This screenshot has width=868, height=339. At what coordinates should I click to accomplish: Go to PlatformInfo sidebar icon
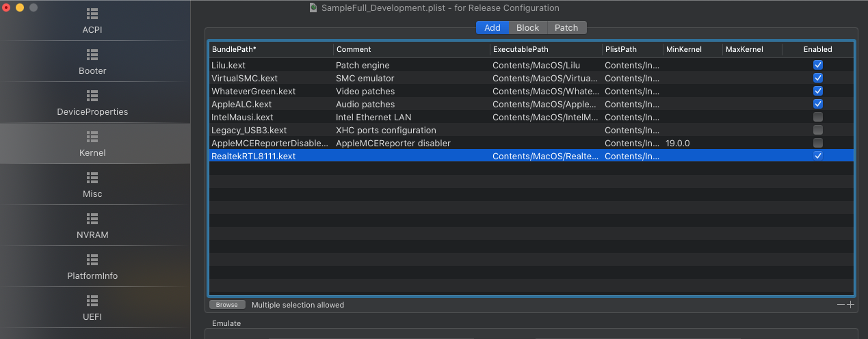pyautogui.click(x=92, y=260)
